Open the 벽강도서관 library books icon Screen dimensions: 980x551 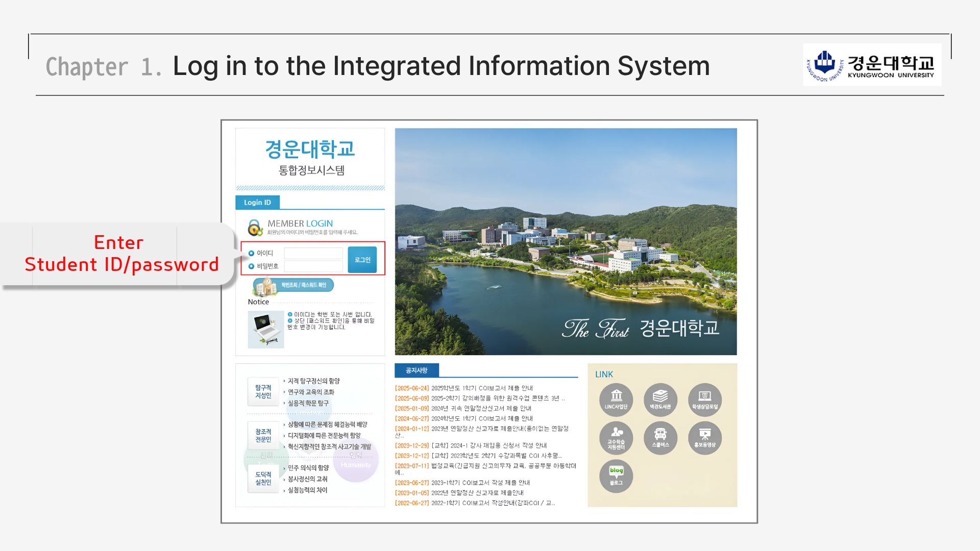click(x=660, y=399)
